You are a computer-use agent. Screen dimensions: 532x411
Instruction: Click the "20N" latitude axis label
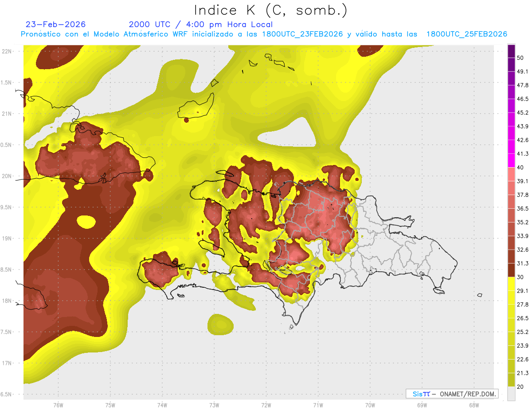7,176
